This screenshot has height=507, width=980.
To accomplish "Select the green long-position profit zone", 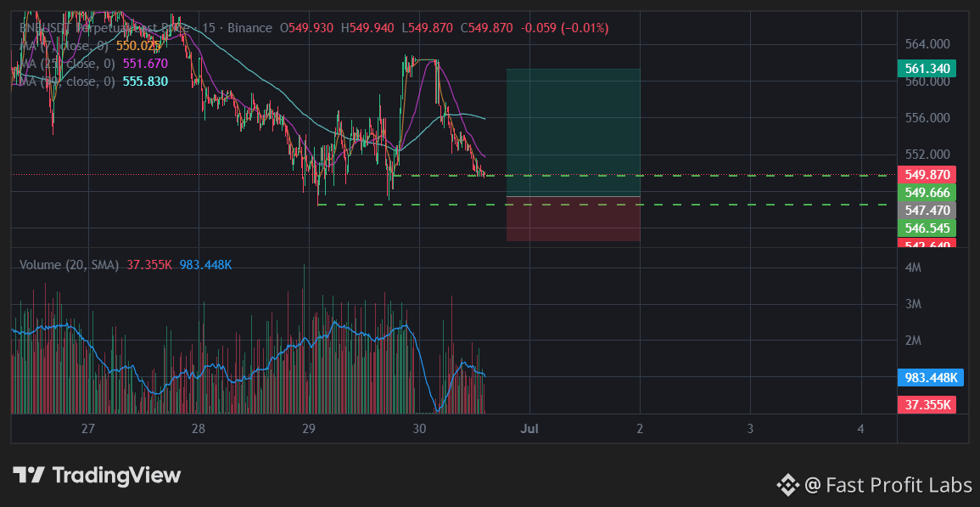I will (573, 132).
